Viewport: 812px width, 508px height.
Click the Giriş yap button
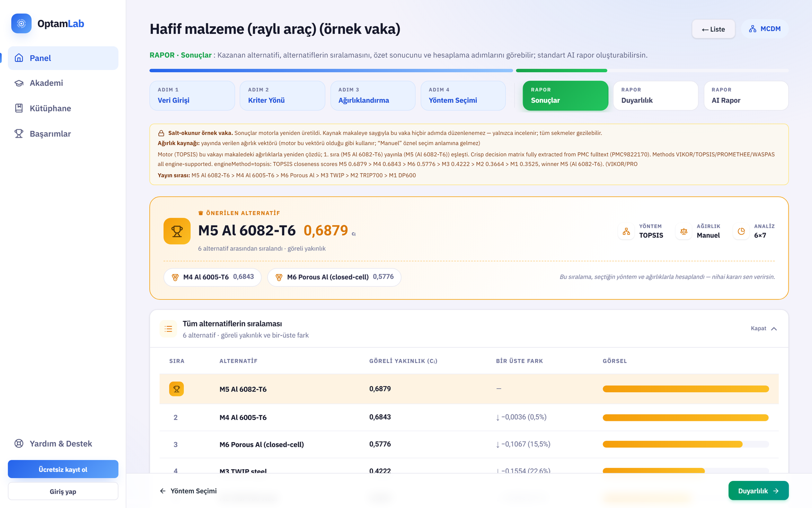(63, 491)
